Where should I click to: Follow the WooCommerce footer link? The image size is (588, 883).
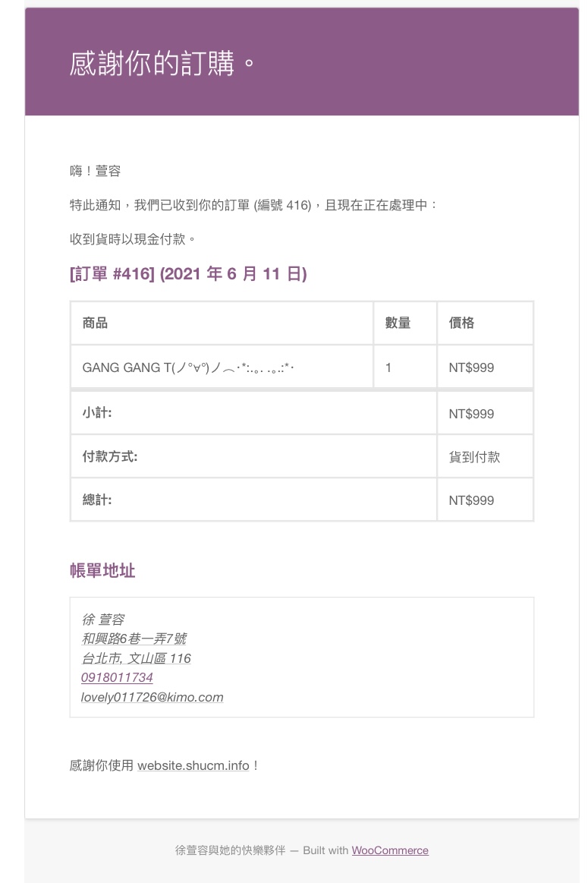390,850
